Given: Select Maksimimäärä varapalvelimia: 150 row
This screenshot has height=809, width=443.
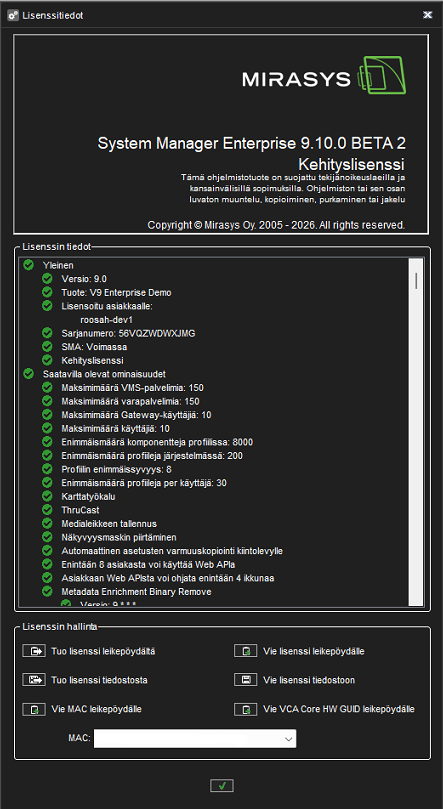Looking at the screenshot, I should [x=130, y=401].
